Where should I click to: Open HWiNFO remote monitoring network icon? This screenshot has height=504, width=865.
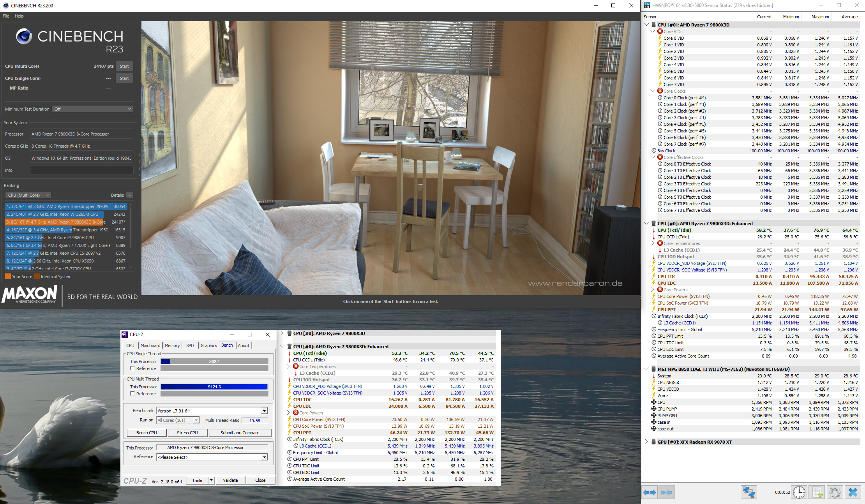pos(748,492)
